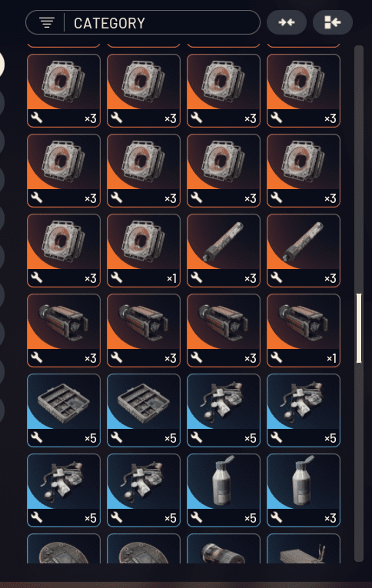Click wrench icon on top-left coil item
Viewport: 372px width, 588px height.
(x=37, y=118)
